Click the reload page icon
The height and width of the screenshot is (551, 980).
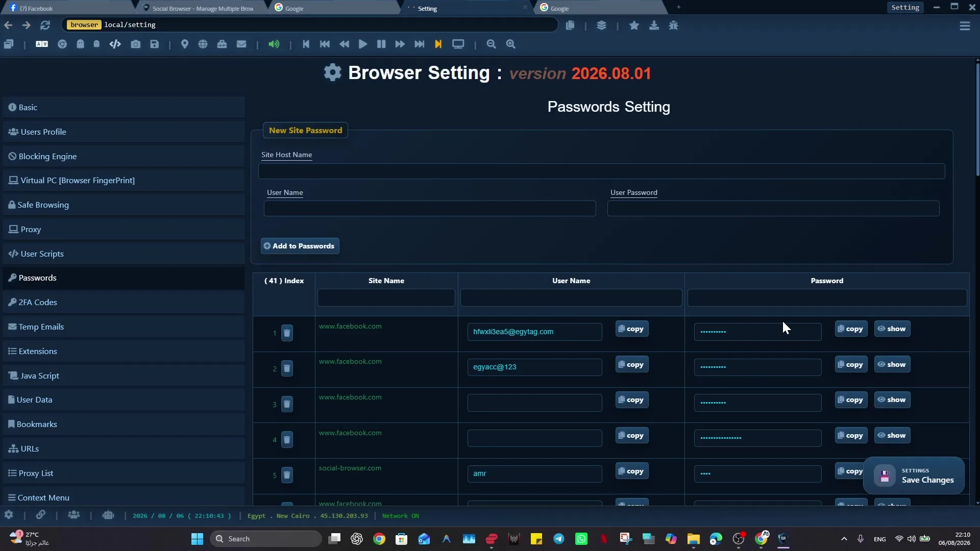coord(45,25)
